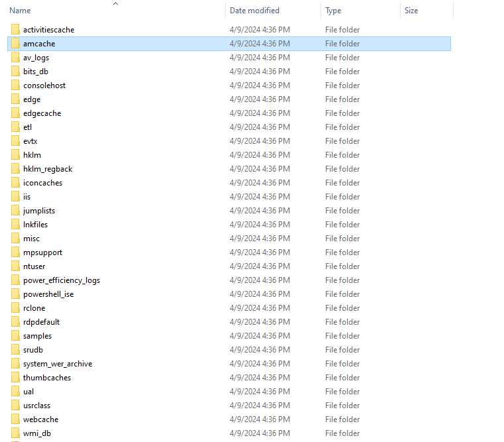Select the rdpdefault folder name
This screenshot has height=442, width=504.
(41, 321)
